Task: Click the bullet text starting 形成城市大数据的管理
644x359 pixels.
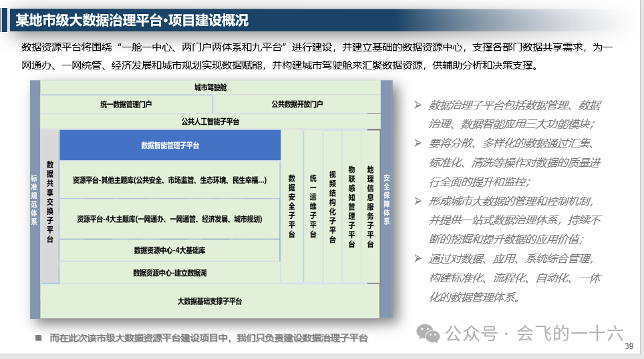Action: coord(515,220)
